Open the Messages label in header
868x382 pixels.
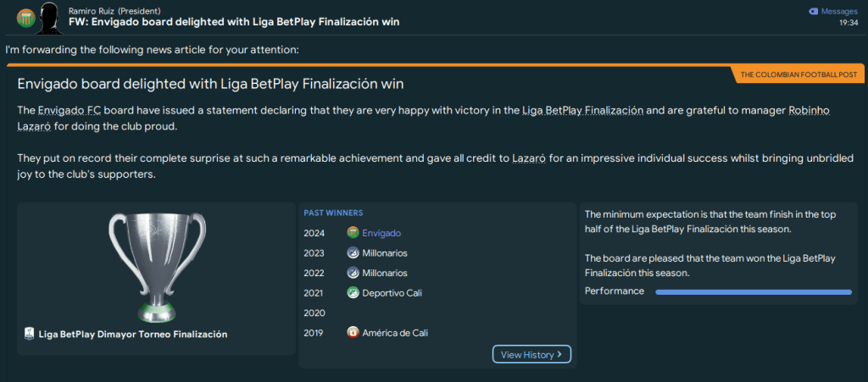(840, 12)
